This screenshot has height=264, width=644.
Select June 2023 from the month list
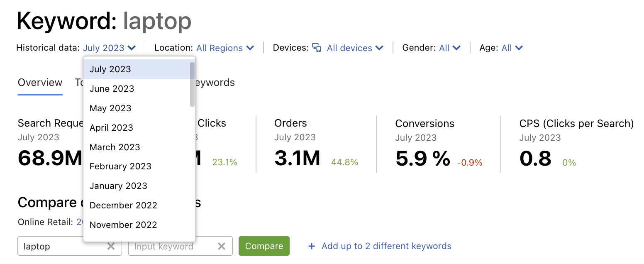[x=112, y=88]
